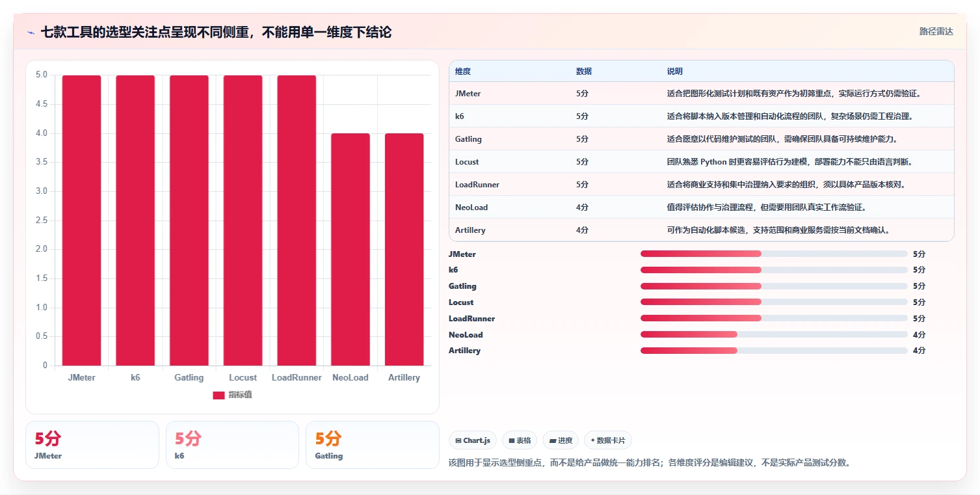Screen dimensions: 980x495
Task: Click the NeoLoad bar in the chart
Action: pyautogui.click(x=351, y=250)
